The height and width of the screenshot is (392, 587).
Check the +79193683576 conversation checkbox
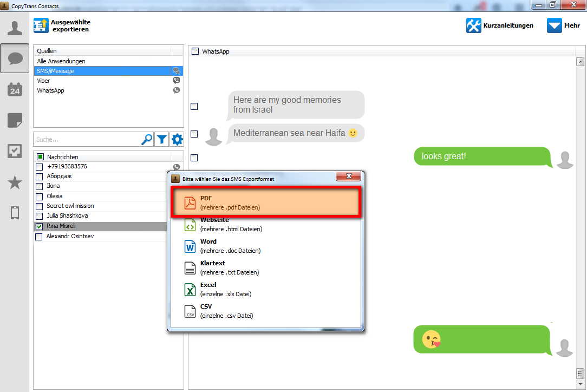tap(40, 167)
